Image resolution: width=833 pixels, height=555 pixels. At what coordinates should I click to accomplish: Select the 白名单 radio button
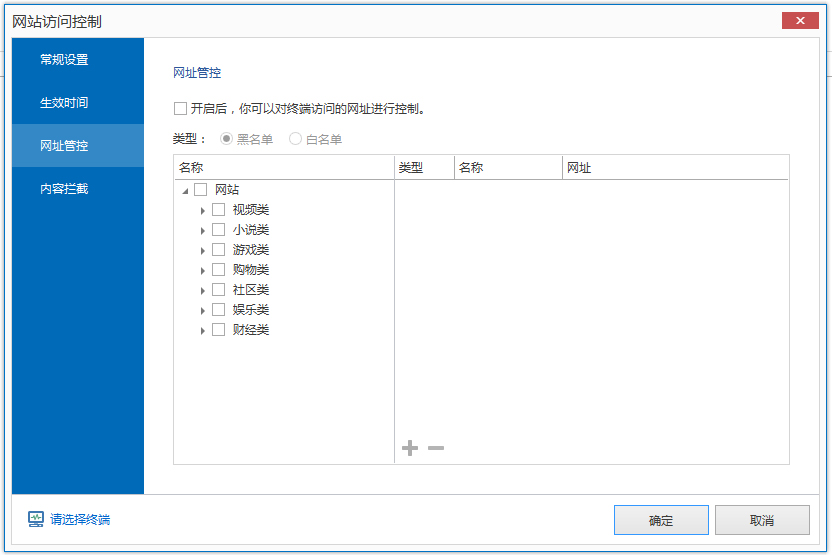(296, 139)
